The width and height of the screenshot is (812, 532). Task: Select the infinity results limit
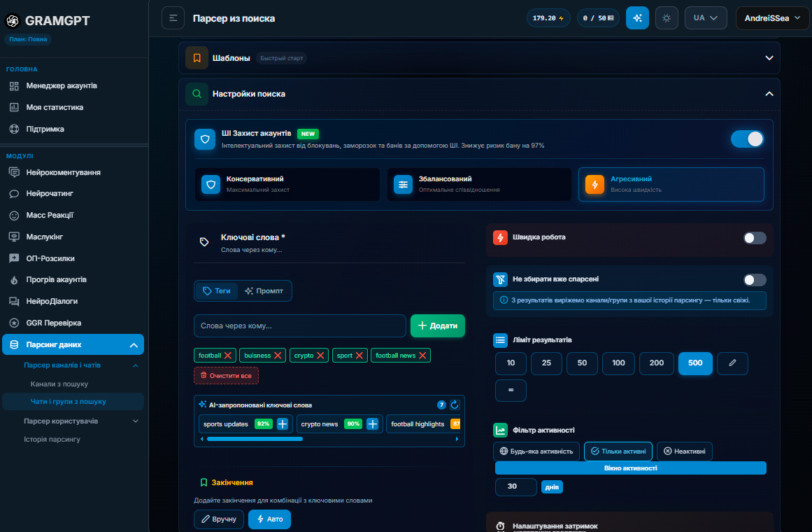tap(511, 390)
